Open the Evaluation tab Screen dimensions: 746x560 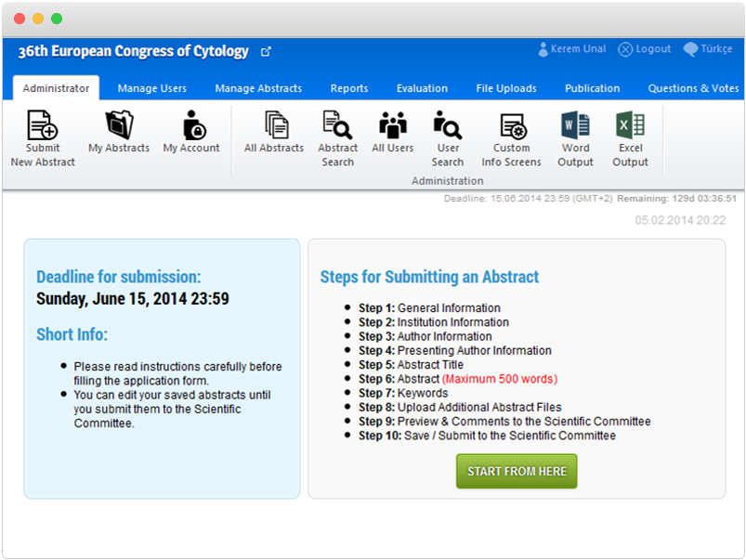(422, 88)
